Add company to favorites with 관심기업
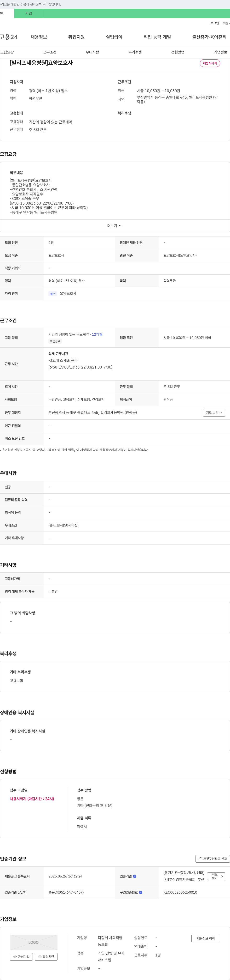This screenshot has width=230, height=980. tap(21, 956)
